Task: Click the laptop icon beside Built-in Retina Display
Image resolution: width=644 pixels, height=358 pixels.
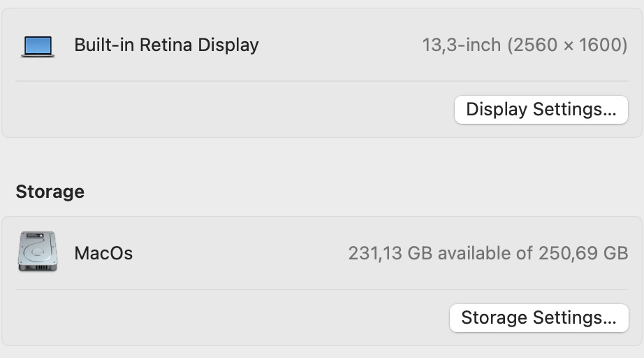Action: pyautogui.click(x=38, y=46)
